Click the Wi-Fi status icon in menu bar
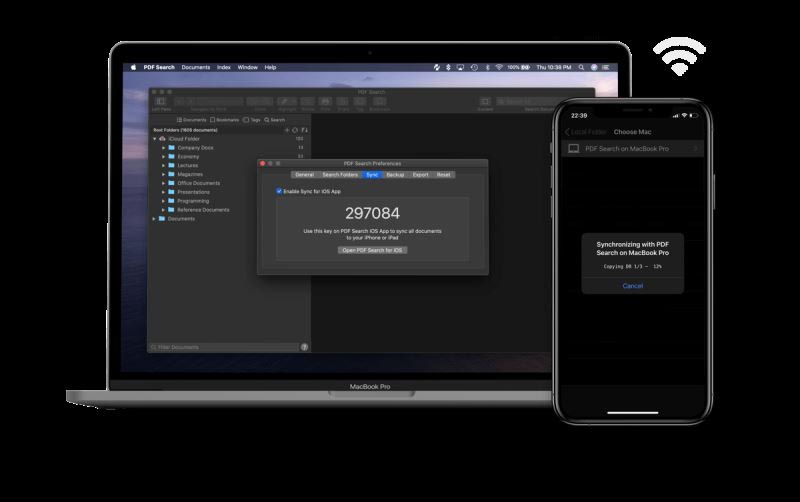Image resolution: width=800 pixels, height=502 pixels. pyautogui.click(x=499, y=67)
